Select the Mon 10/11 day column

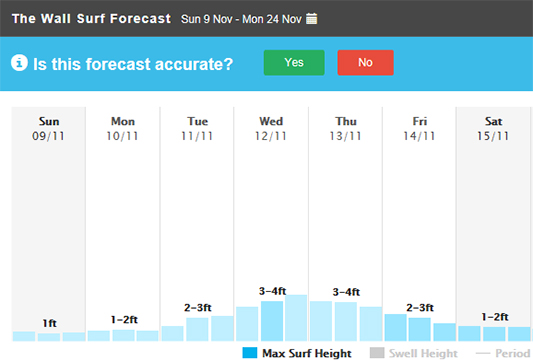pos(123,224)
